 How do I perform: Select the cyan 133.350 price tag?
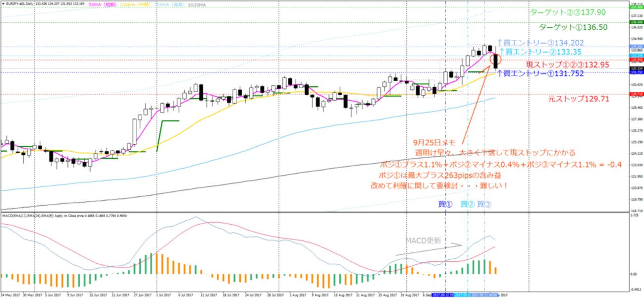[x=637, y=56]
